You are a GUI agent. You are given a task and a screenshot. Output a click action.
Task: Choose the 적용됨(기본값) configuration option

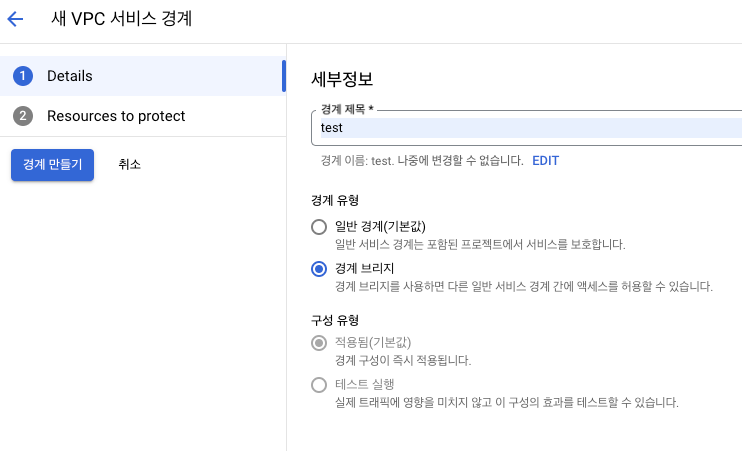point(319,343)
